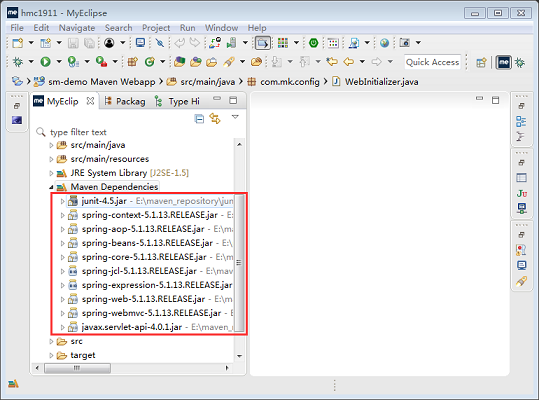Open the Help menu

click(257, 28)
